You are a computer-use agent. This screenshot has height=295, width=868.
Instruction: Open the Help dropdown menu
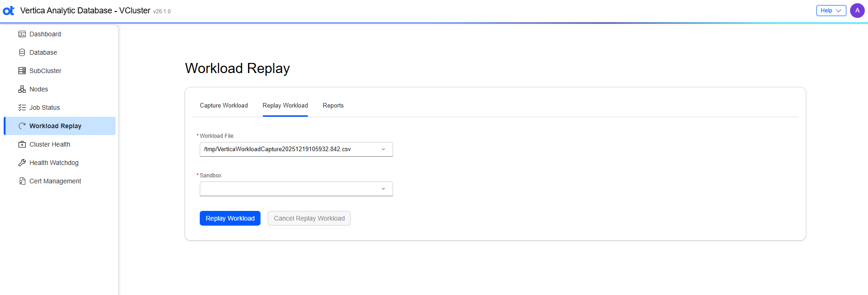(x=831, y=11)
